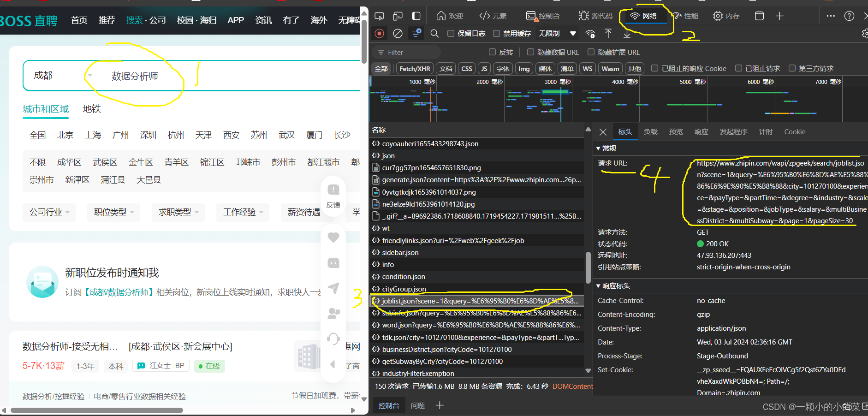Add drawer tab plus icon beside 问题
868x416 pixels.
coord(440,405)
